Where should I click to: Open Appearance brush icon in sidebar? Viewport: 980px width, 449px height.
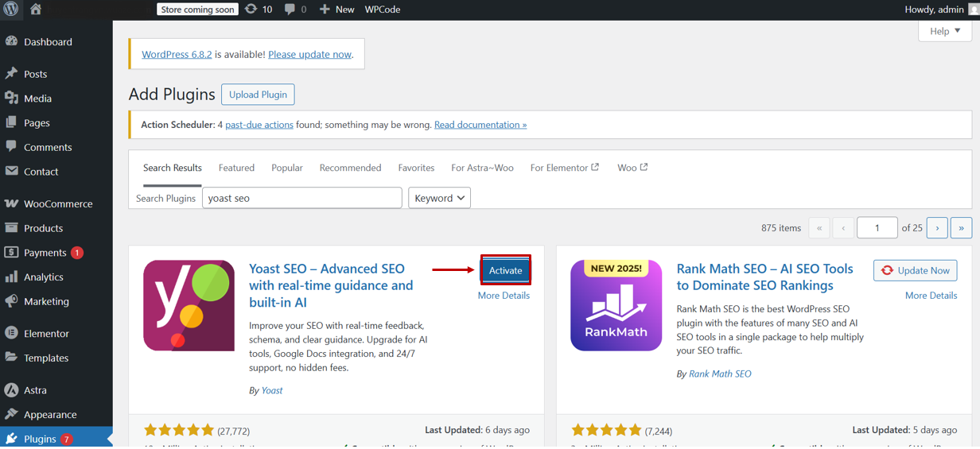coord(11,414)
